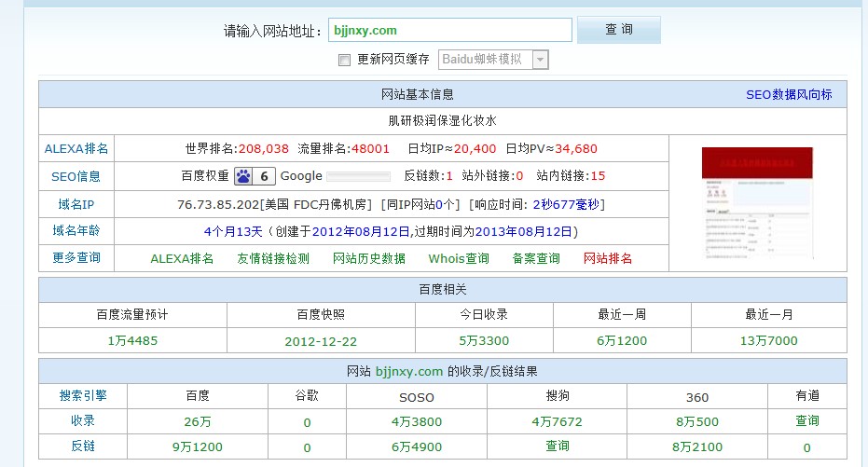This screenshot has width=868, height=467.
Task: Click the bjjnxy.com link in results header
Action: point(409,371)
